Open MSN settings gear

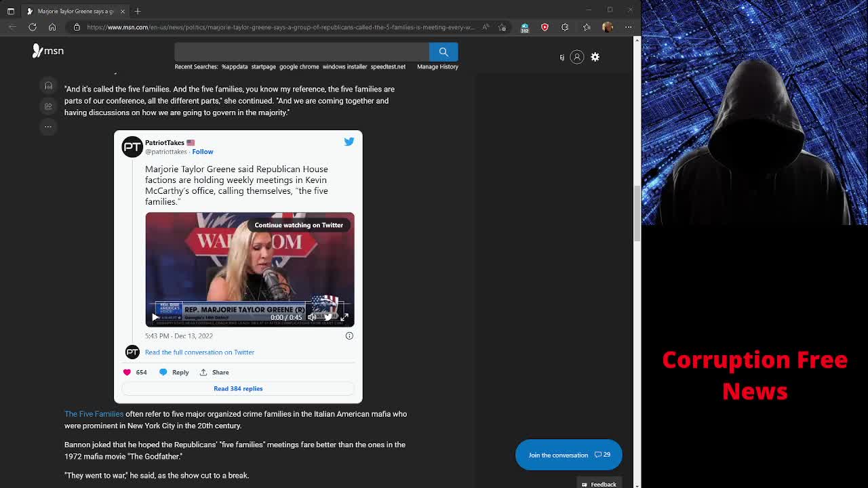(595, 57)
